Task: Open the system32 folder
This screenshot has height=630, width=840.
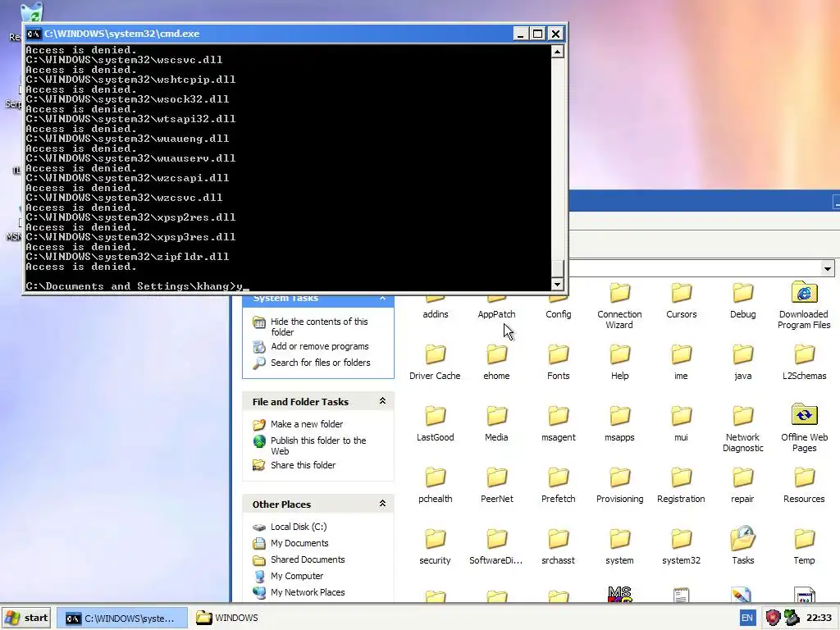Action: 681,547
